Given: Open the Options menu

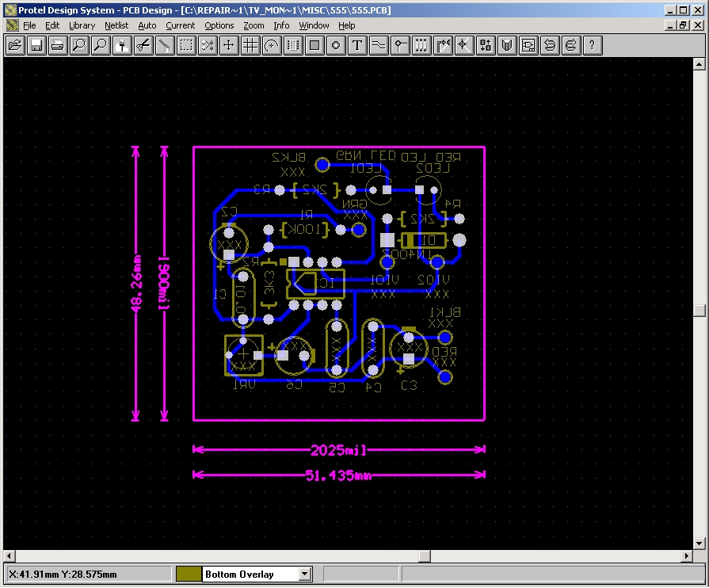Looking at the screenshot, I should tap(219, 25).
